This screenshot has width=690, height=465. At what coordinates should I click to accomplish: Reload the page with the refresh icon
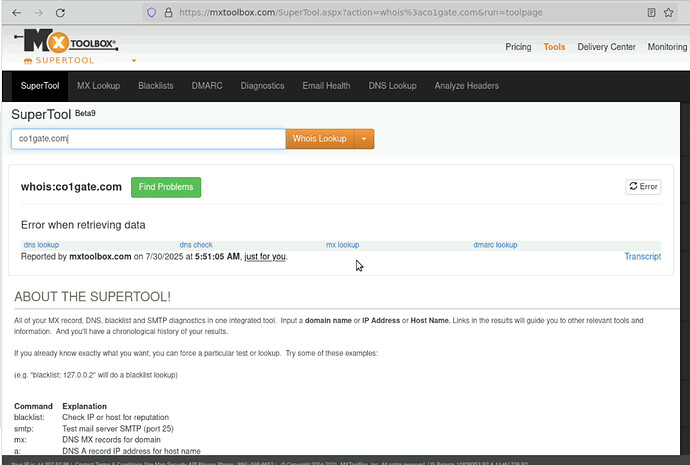tap(61, 13)
